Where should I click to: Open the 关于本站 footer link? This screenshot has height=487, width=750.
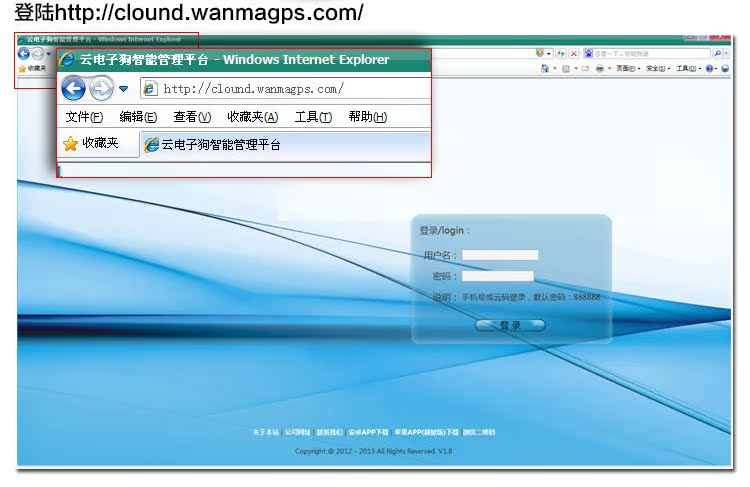pyautogui.click(x=265, y=432)
